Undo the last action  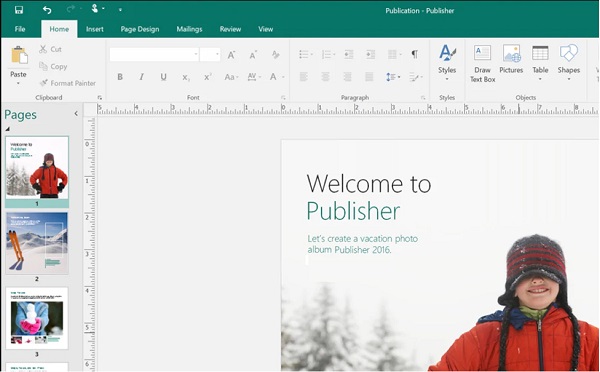click(47, 10)
